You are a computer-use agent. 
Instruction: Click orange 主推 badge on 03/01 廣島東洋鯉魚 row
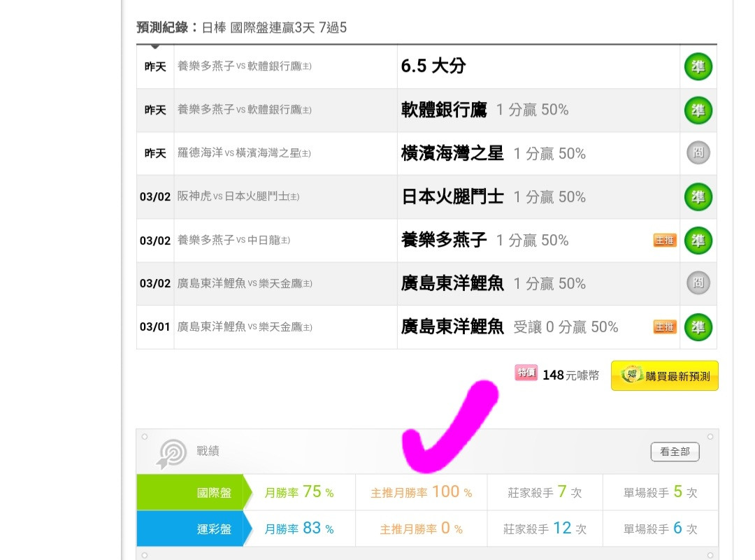click(x=665, y=327)
